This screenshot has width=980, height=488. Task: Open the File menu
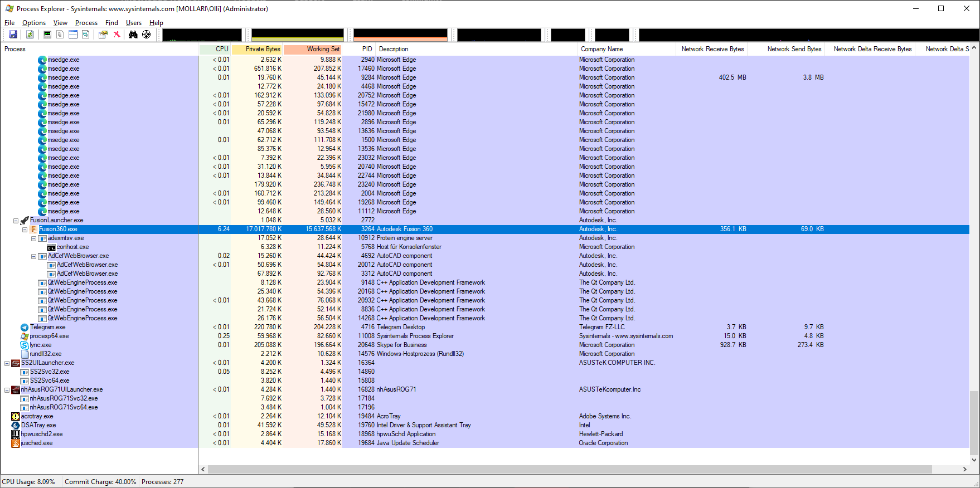[x=9, y=23]
